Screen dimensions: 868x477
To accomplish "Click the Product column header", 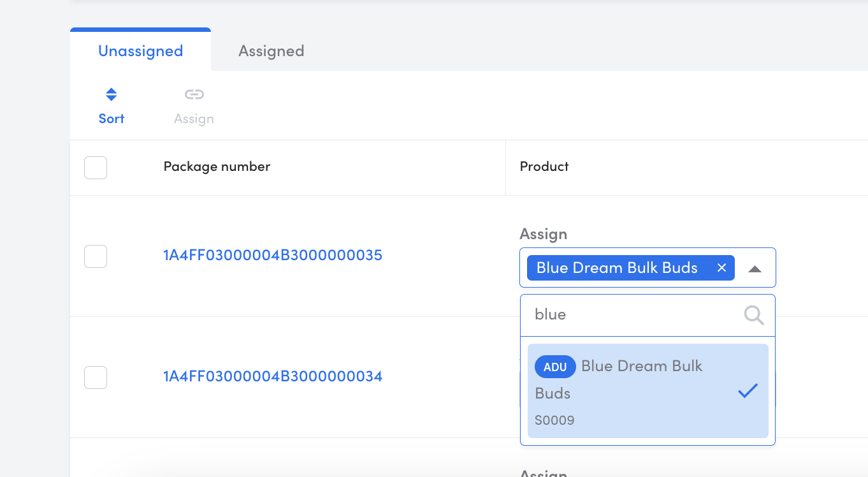I will [x=544, y=166].
